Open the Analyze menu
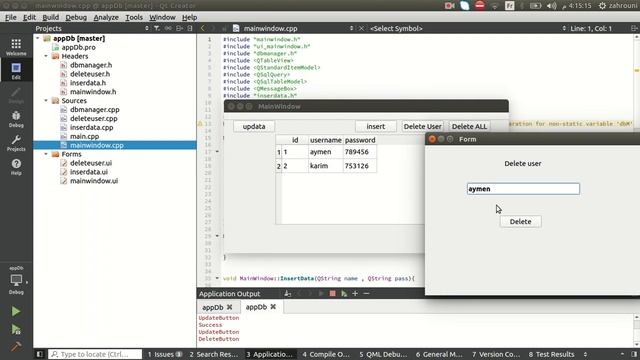The image size is (640, 360). 106,17
